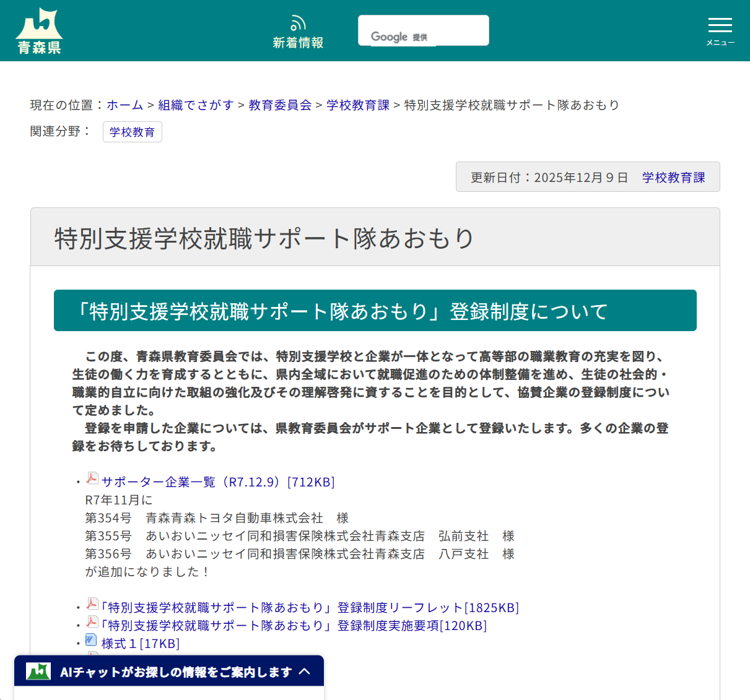This screenshot has width=750, height=700.
Task: Click the Aomori Prefecture castle logo
Action: pos(39,29)
